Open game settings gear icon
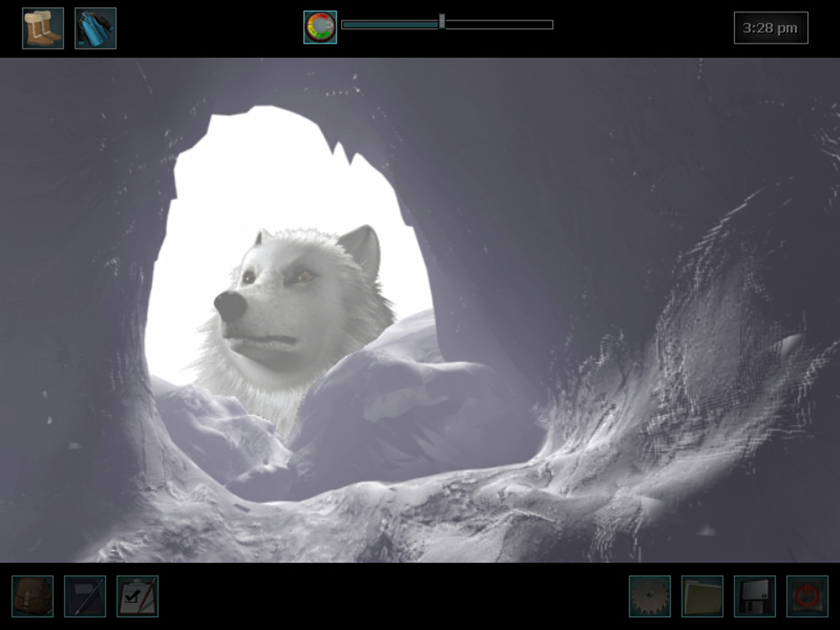840x630 pixels. point(650,596)
